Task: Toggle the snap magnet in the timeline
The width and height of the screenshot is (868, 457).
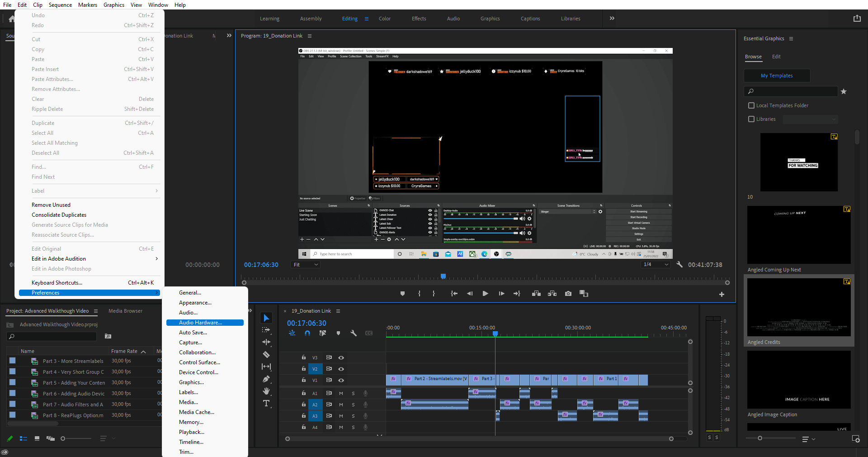Action: click(x=307, y=333)
